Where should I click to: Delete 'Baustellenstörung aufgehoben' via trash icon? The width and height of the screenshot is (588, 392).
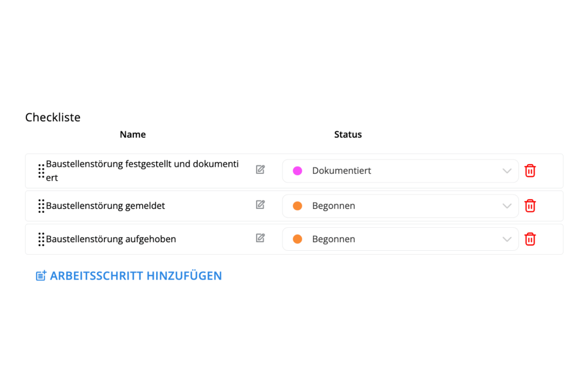(530, 239)
